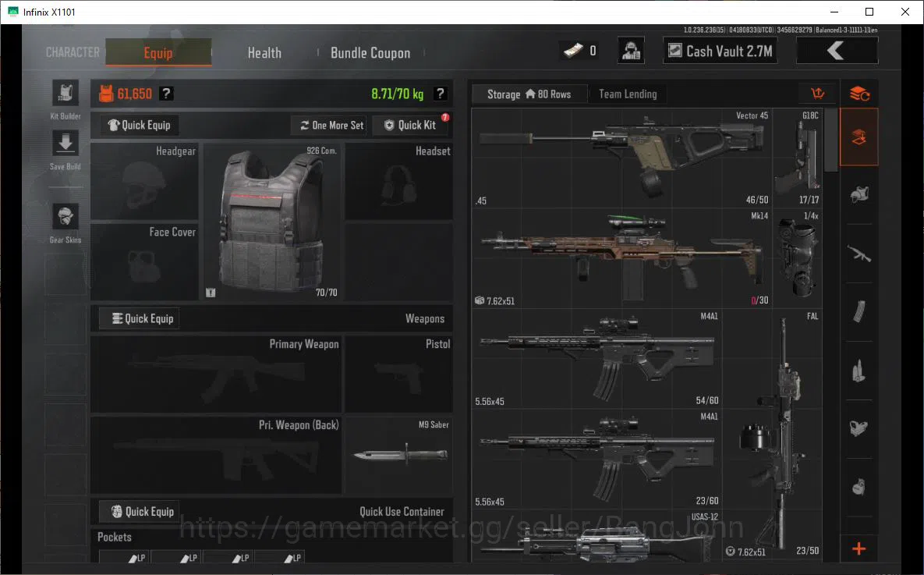
Task: Select the M9 Saber knife
Action: pyautogui.click(x=399, y=455)
